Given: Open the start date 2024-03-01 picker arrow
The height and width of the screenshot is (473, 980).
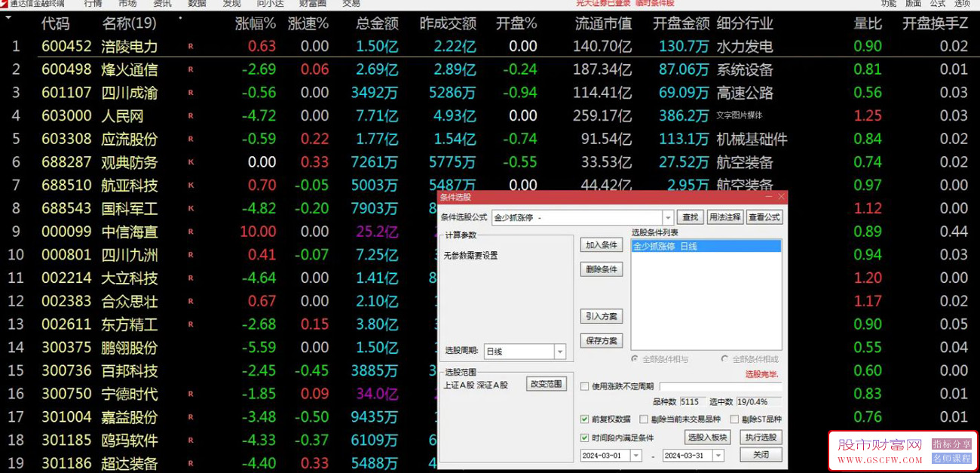Looking at the screenshot, I should point(635,456).
